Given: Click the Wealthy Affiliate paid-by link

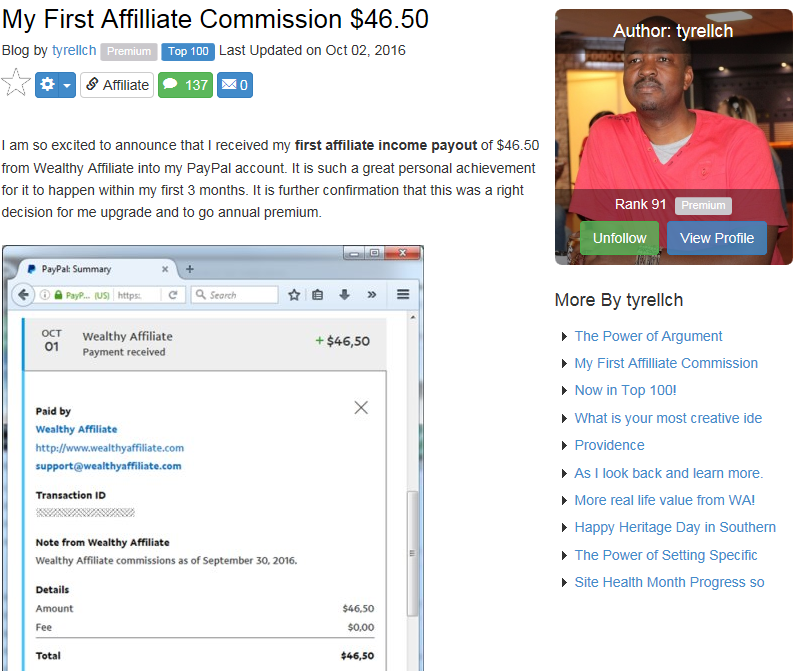Looking at the screenshot, I should tap(76, 430).
